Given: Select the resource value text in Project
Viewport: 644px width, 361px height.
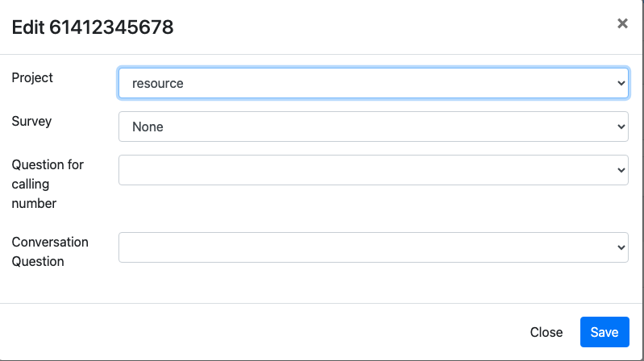Looking at the screenshot, I should tap(158, 83).
